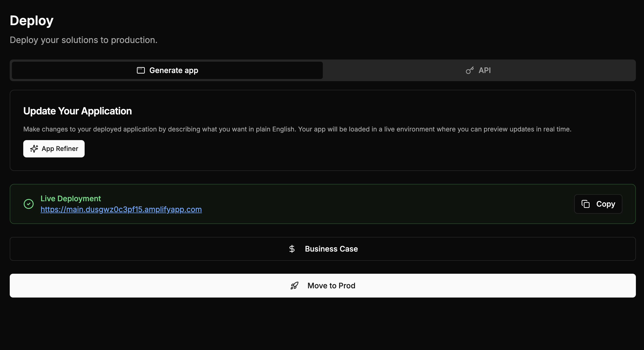This screenshot has width=644, height=350.
Task: Copy the live deployment URL
Action: (598, 204)
